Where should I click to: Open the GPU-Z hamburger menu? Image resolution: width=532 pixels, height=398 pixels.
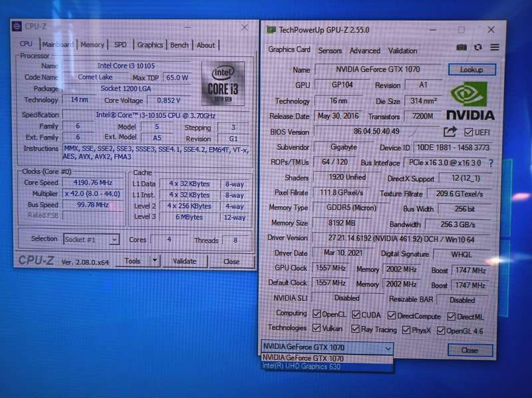pos(494,47)
